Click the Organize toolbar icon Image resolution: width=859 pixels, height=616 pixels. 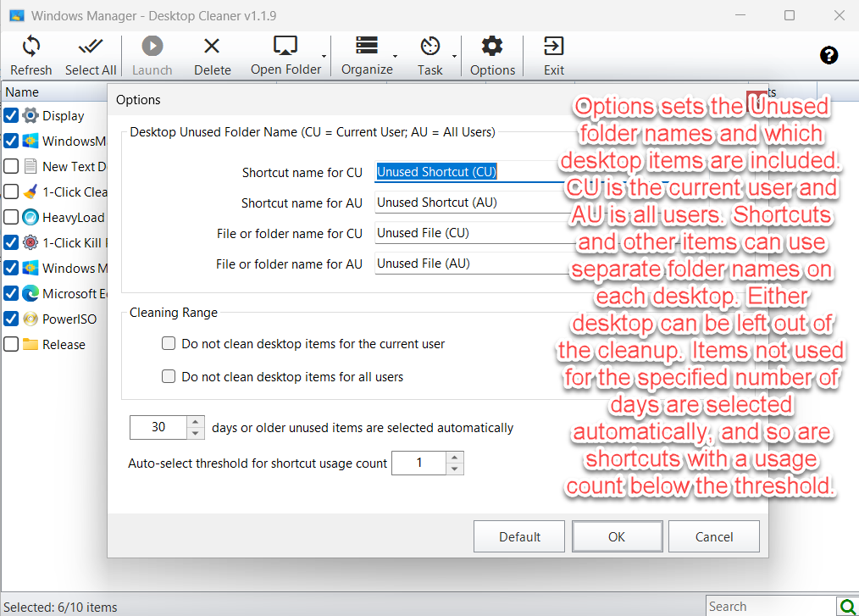click(367, 46)
